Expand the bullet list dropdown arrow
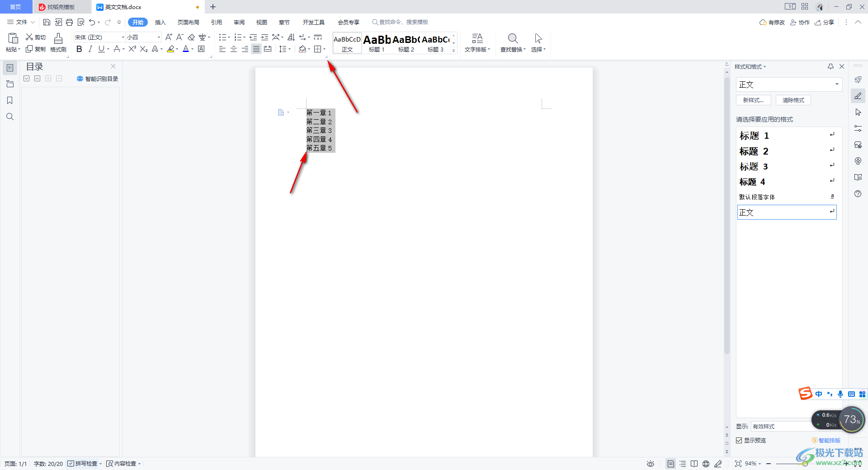 pos(229,38)
